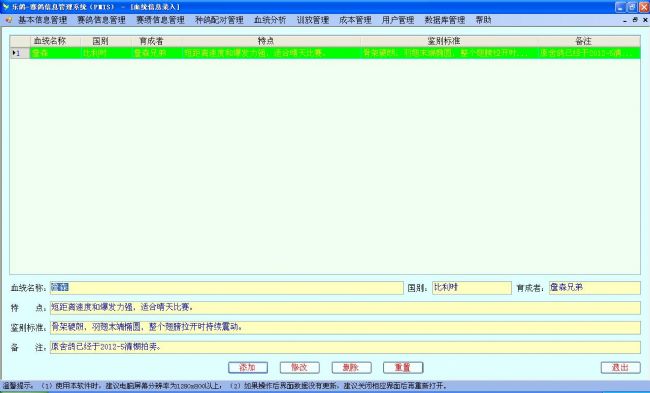Open the 赛绩信息管理 menu
Image resolution: width=650 pixels, height=393 pixels.
[x=160, y=20]
